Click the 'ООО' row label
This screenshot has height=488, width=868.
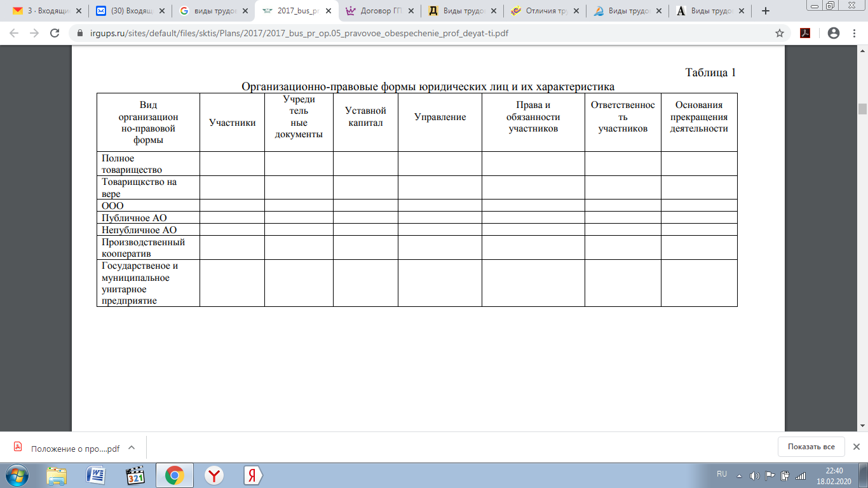(112, 206)
